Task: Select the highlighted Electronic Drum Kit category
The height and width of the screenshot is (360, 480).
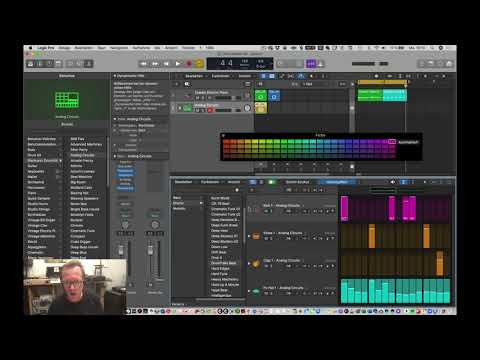Action: [44, 161]
